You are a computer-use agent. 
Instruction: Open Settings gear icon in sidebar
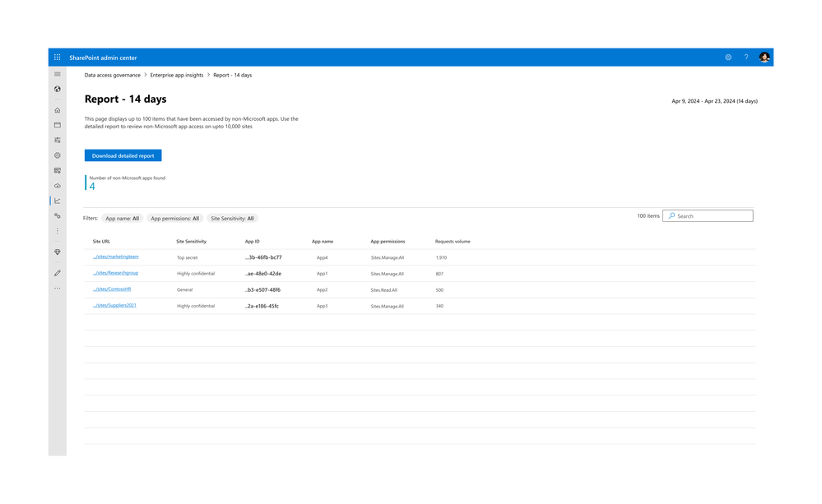pos(57,155)
